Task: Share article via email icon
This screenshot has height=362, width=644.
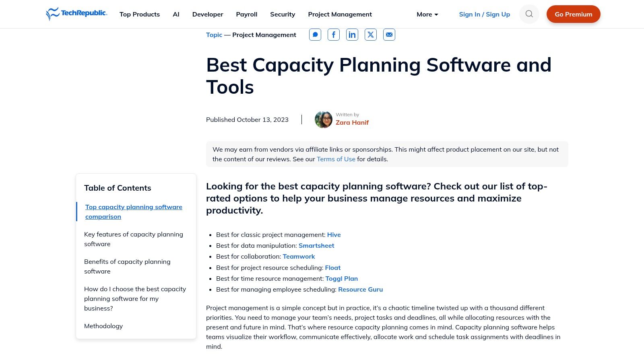Action: tap(389, 35)
